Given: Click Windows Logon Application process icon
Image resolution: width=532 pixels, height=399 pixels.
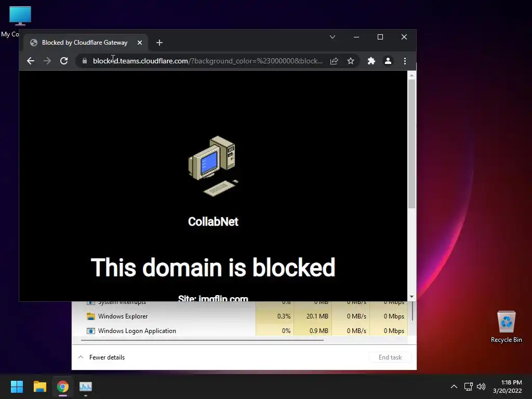Looking at the screenshot, I should click(90, 331).
